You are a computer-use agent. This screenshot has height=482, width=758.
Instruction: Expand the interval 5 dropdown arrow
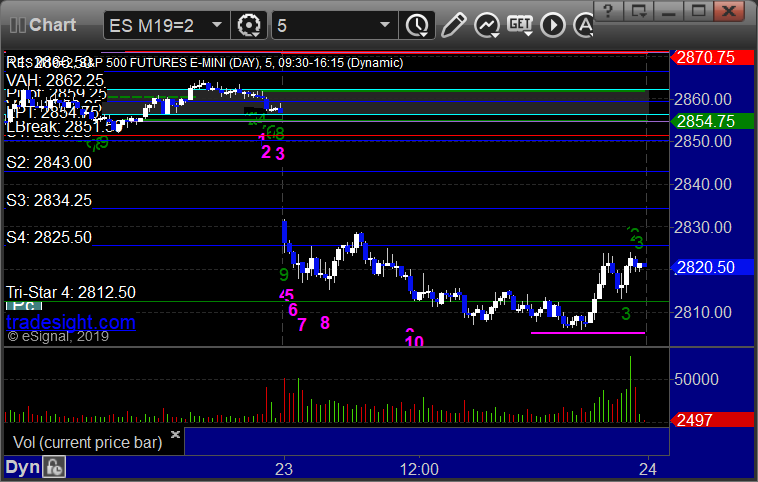tap(385, 25)
